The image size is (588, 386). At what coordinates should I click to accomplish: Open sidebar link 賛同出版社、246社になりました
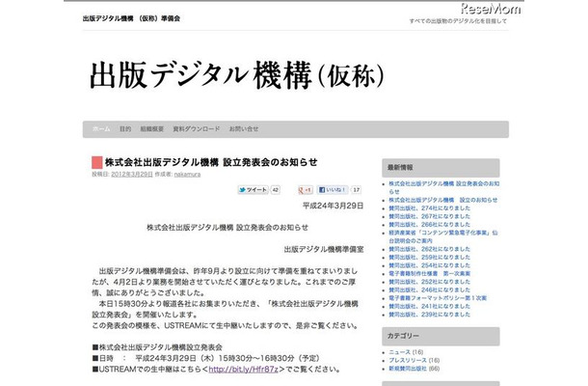tap(429, 289)
